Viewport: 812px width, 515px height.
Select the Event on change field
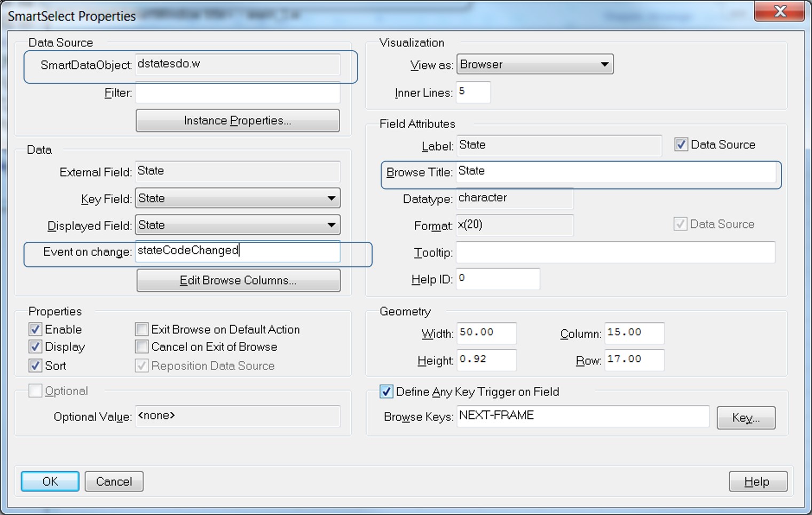coord(237,251)
